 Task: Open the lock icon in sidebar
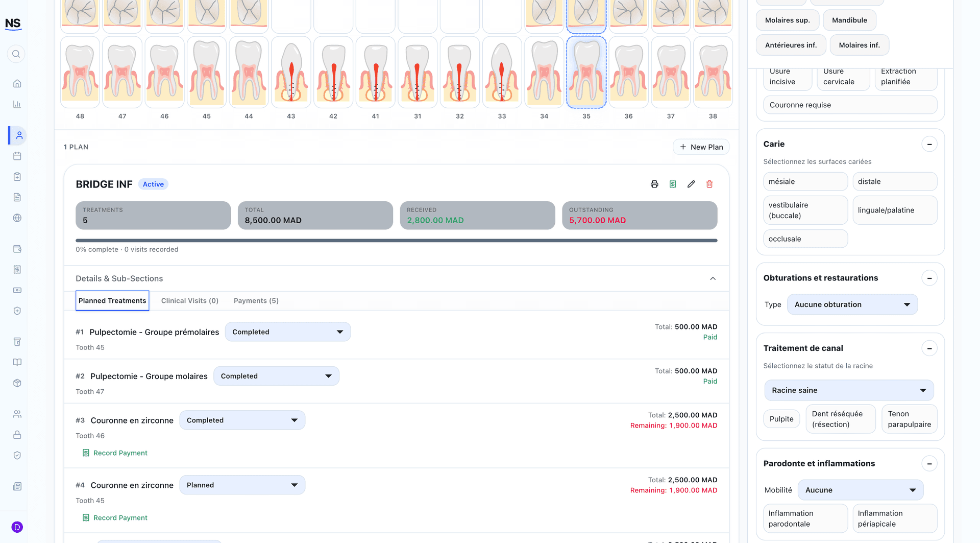click(x=17, y=435)
